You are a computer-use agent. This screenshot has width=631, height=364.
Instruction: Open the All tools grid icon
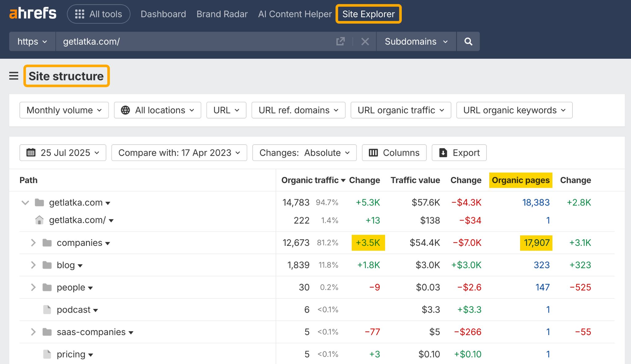pyautogui.click(x=79, y=14)
